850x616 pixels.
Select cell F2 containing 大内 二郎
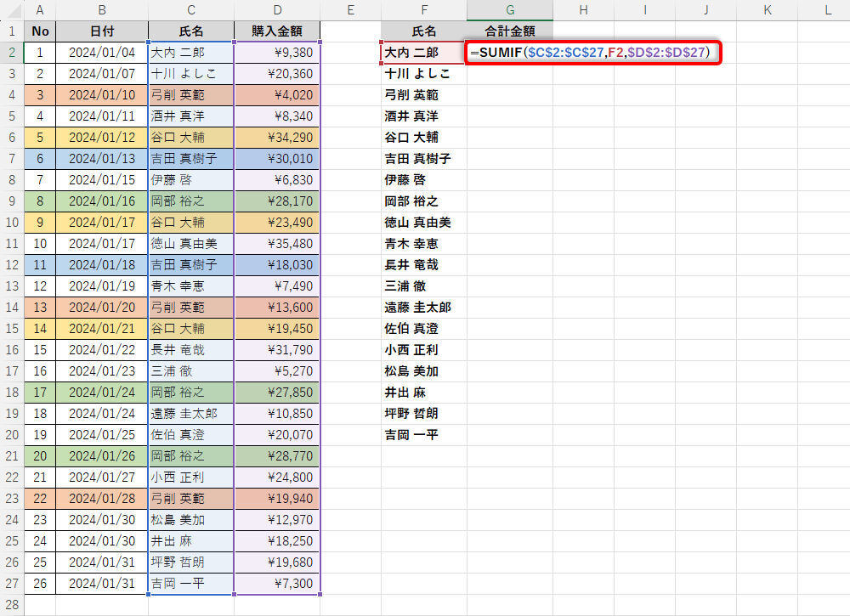click(x=423, y=53)
